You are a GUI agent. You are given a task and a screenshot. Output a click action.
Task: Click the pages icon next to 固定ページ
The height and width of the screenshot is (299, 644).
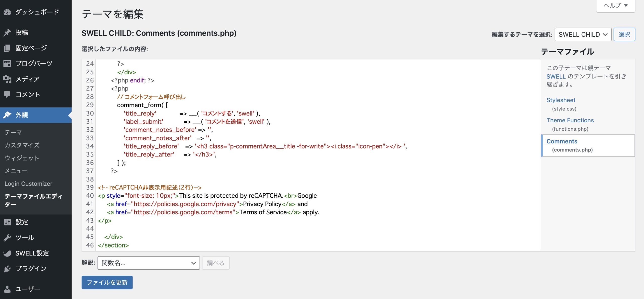pyautogui.click(x=7, y=48)
